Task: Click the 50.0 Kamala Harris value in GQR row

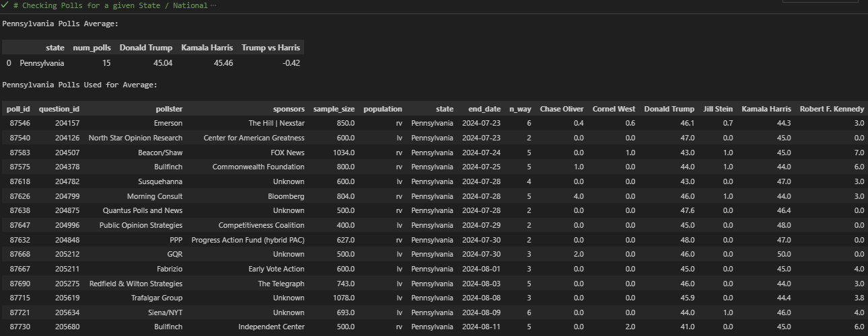Action: coord(783,254)
